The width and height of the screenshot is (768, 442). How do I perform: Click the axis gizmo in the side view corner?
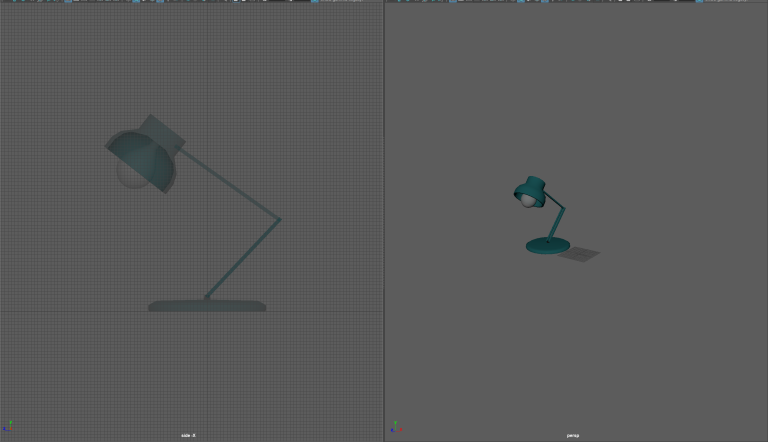click(x=9, y=427)
